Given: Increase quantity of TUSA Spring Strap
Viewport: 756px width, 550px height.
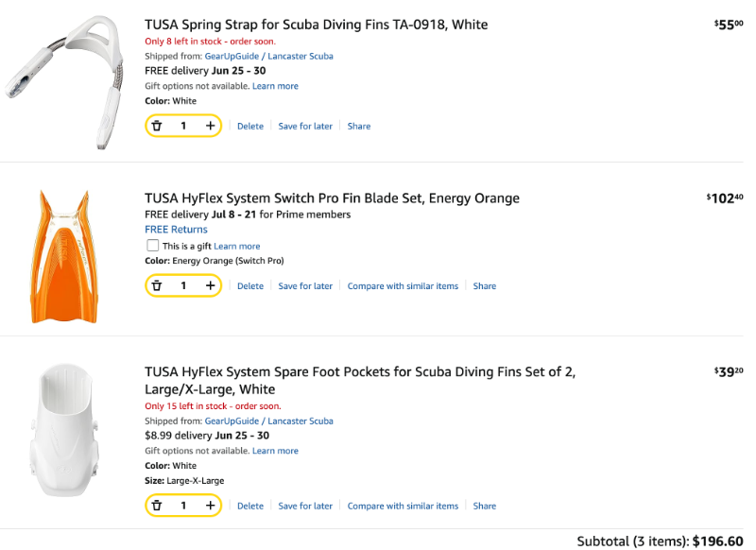Looking at the screenshot, I should [210, 126].
